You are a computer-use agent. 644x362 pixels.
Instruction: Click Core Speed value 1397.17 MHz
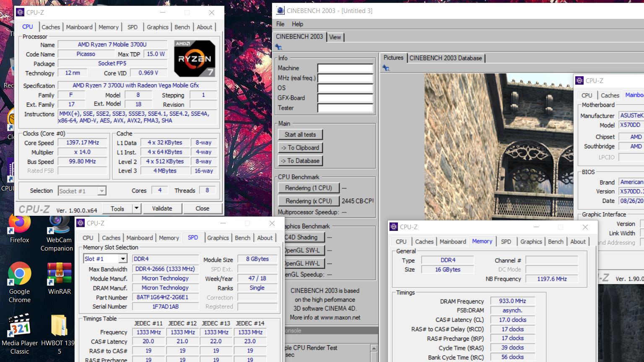tap(83, 142)
